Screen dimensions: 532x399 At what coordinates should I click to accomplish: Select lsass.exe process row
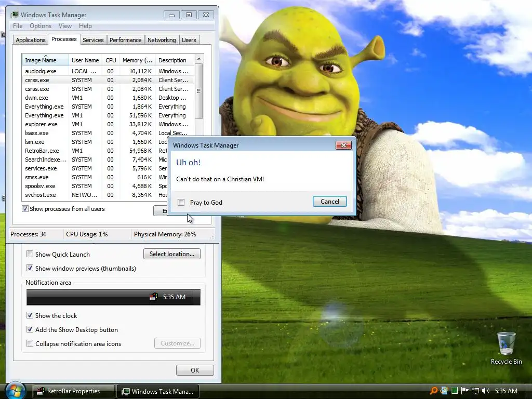[x=108, y=133]
